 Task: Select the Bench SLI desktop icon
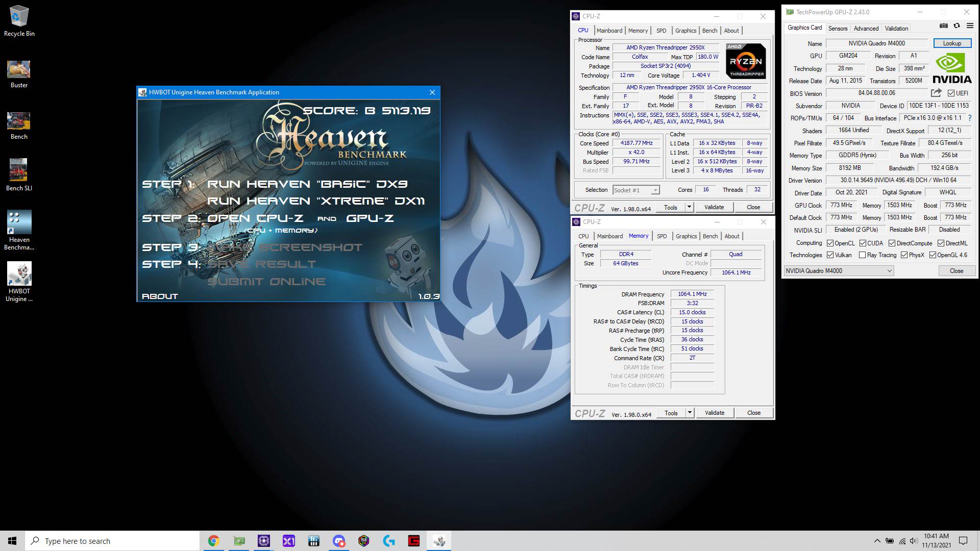tap(19, 175)
